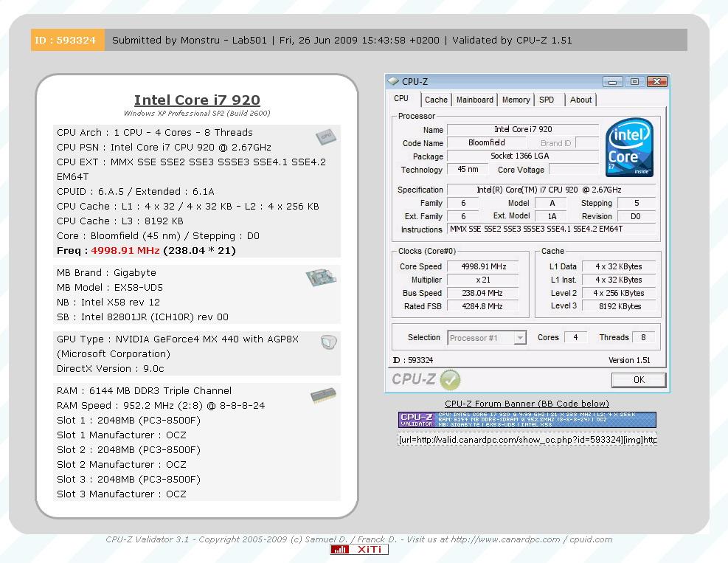Click the Level 2 value 4 x 256 KBytes
This screenshot has width=728, height=563.
click(x=619, y=293)
